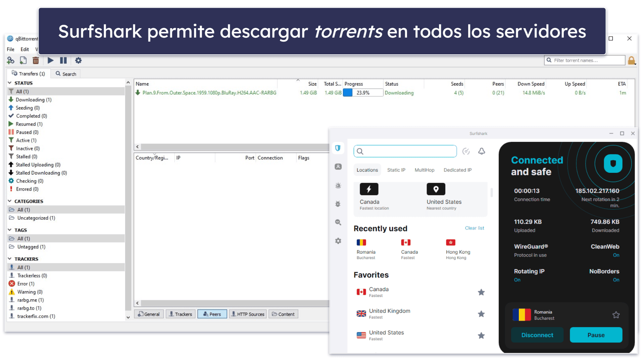Click the Pause button in Surfshark
Screen dimensions: 644x362
pos(596,335)
